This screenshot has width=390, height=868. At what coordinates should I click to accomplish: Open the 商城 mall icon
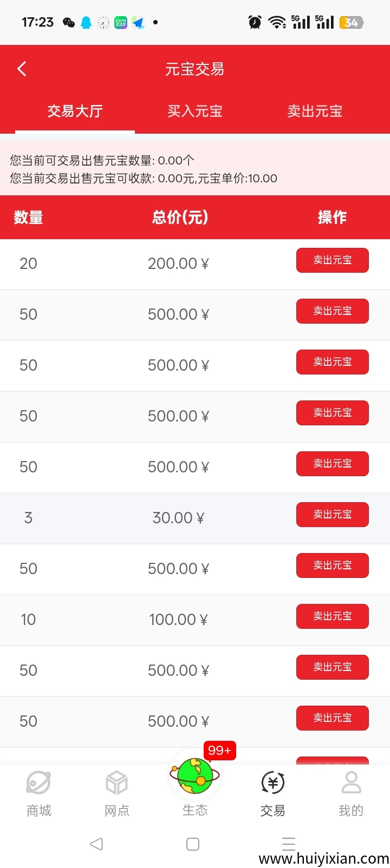[x=39, y=782]
